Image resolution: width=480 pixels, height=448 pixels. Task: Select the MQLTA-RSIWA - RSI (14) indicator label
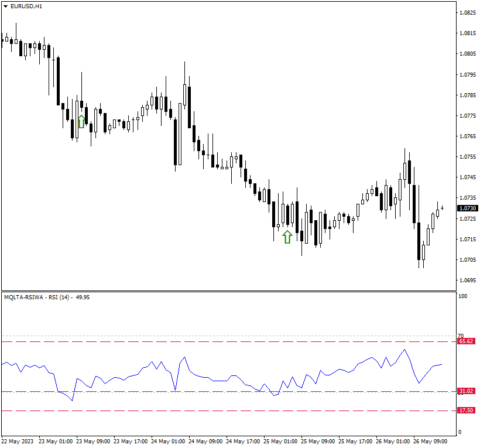(x=38, y=297)
